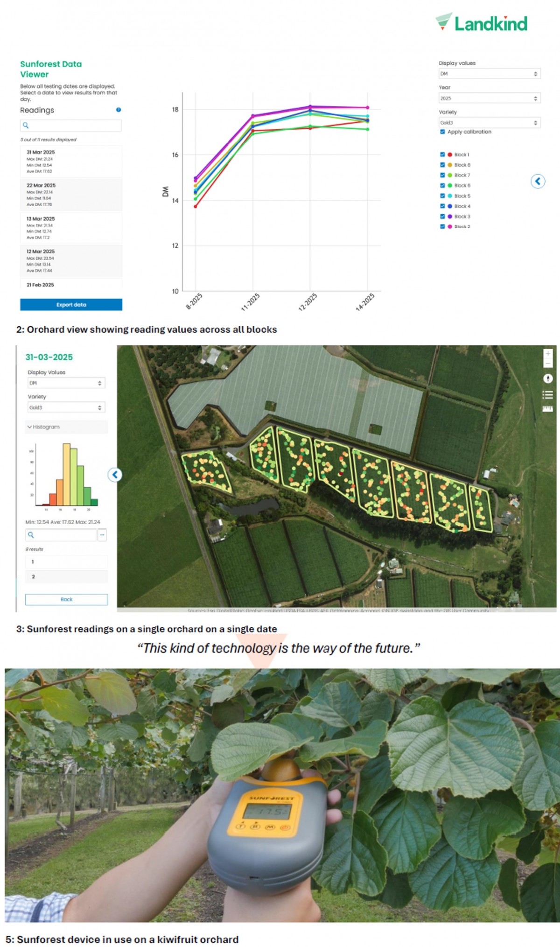
Task: Click the tallest yellow histogram bar
Action: [66, 474]
